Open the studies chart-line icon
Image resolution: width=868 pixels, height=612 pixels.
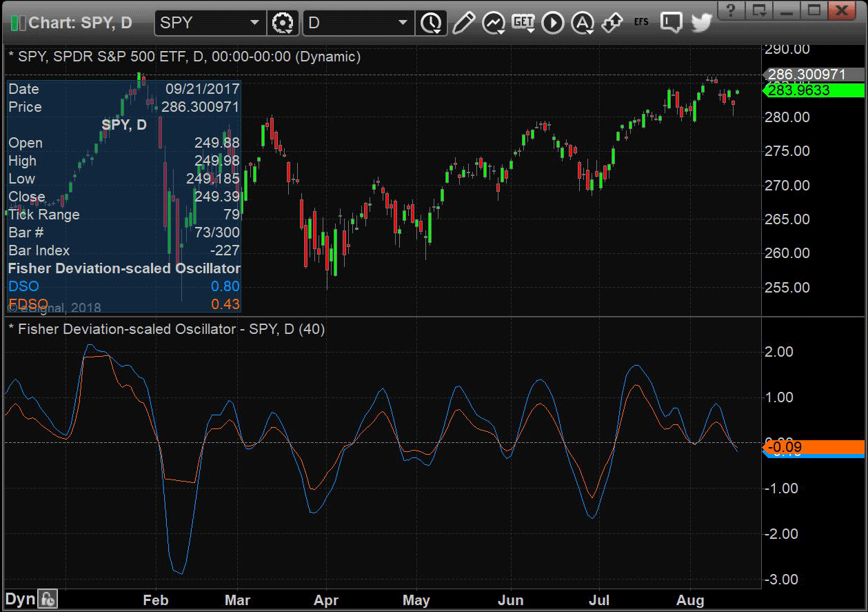pyautogui.click(x=494, y=23)
